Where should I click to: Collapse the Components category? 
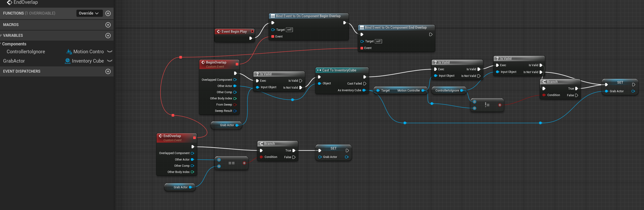point(1,44)
